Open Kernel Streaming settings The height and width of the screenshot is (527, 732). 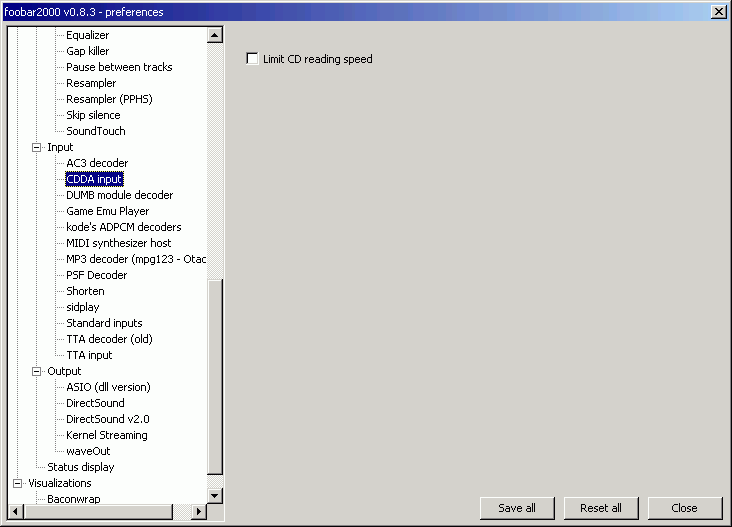[x=107, y=435]
